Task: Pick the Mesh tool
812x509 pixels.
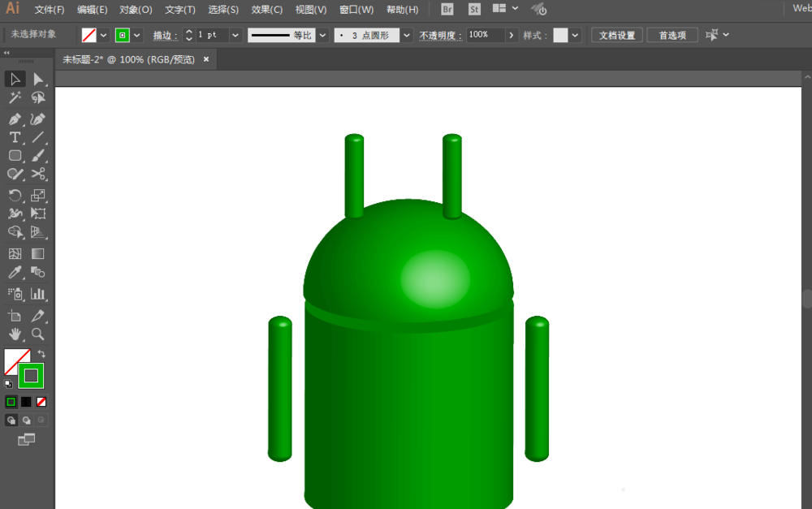Action: [x=15, y=254]
